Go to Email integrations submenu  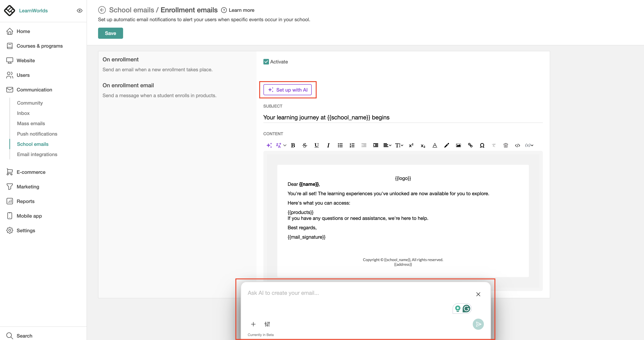[x=37, y=154]
